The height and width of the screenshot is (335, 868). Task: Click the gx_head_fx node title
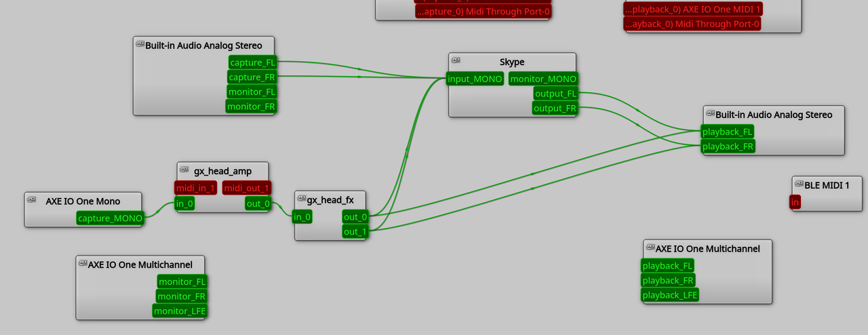(330, 200)
